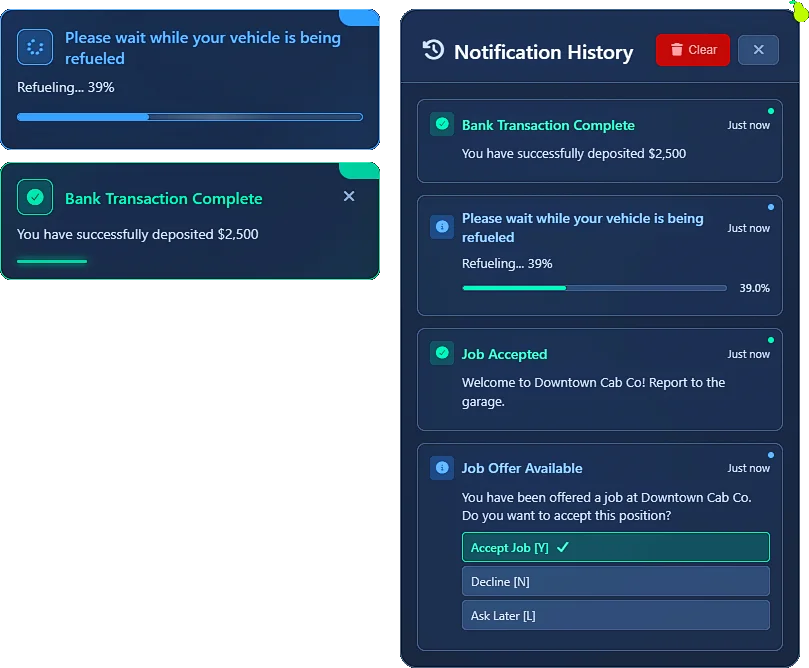Click the checkmark icon on Job Accepted entry

pos(441,353)
